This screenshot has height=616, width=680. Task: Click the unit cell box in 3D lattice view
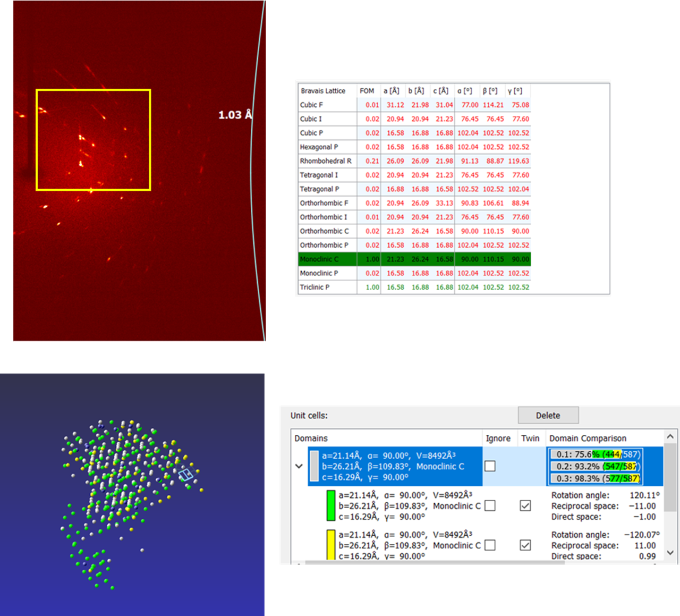point(185,475)
